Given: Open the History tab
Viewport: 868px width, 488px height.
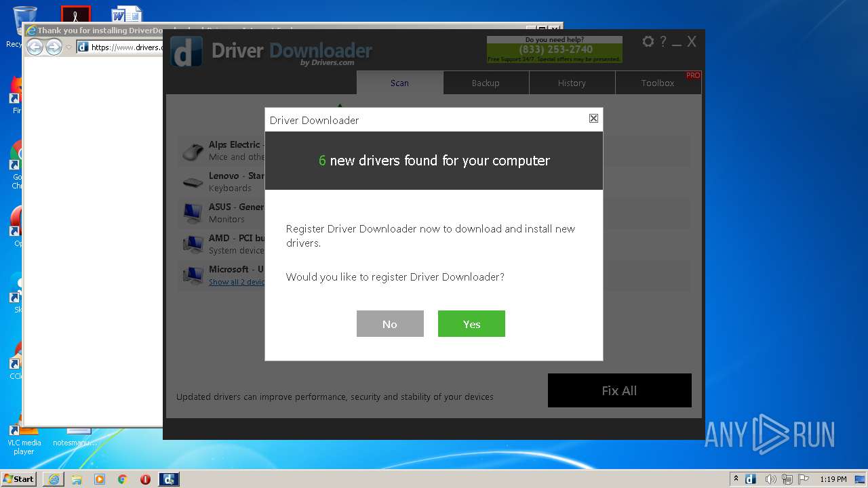Looking at the screenshot, I should click(x=572, y=83).
